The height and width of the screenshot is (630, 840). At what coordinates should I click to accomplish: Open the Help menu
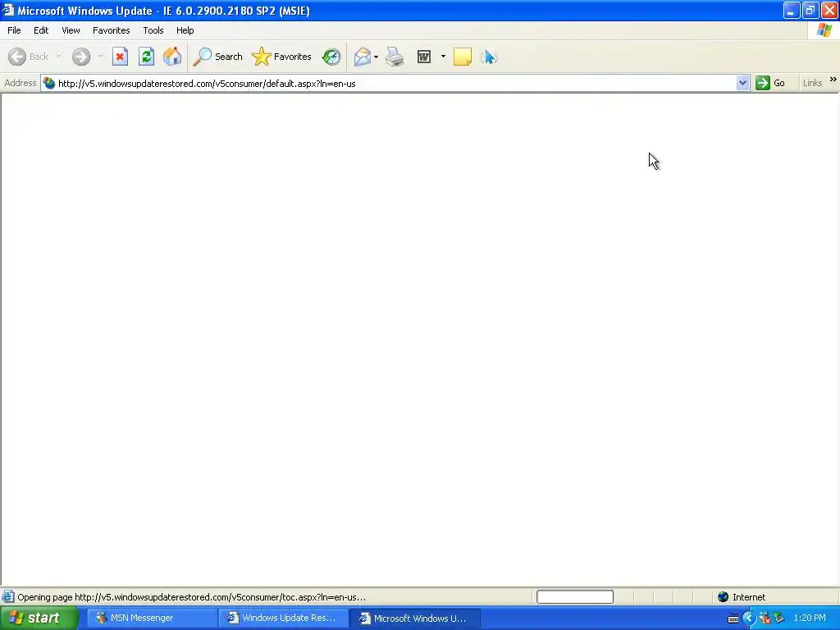(x=185, y=30)
